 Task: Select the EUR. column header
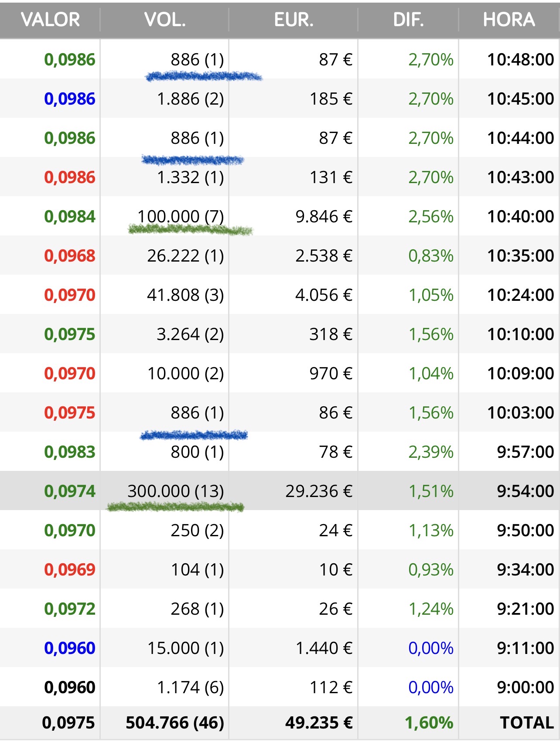tap(294, 20)
